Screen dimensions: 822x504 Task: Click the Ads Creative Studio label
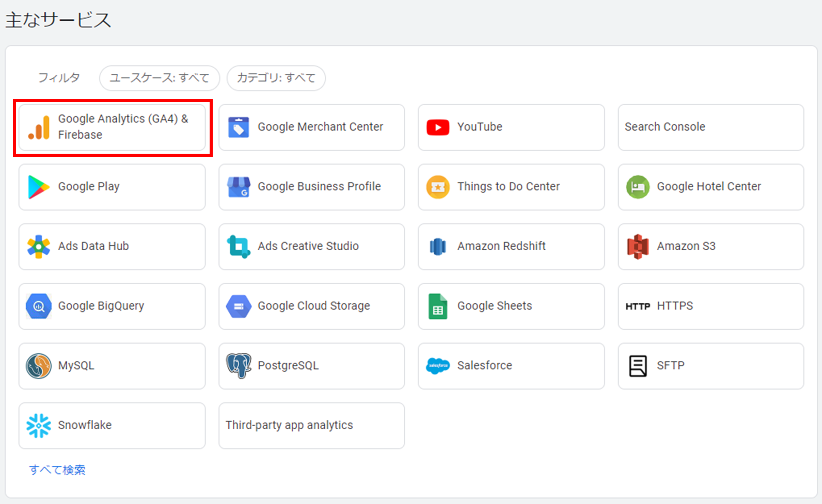point(308,247)
